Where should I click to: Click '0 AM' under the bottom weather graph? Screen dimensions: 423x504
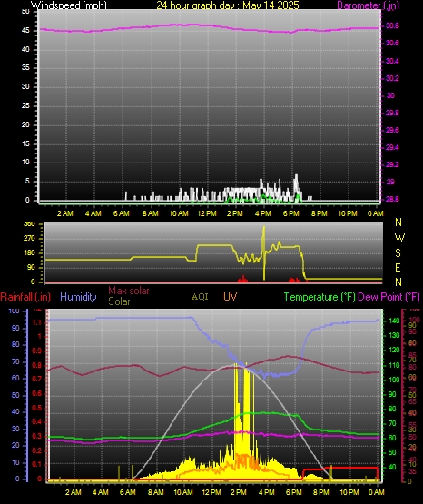377,492
